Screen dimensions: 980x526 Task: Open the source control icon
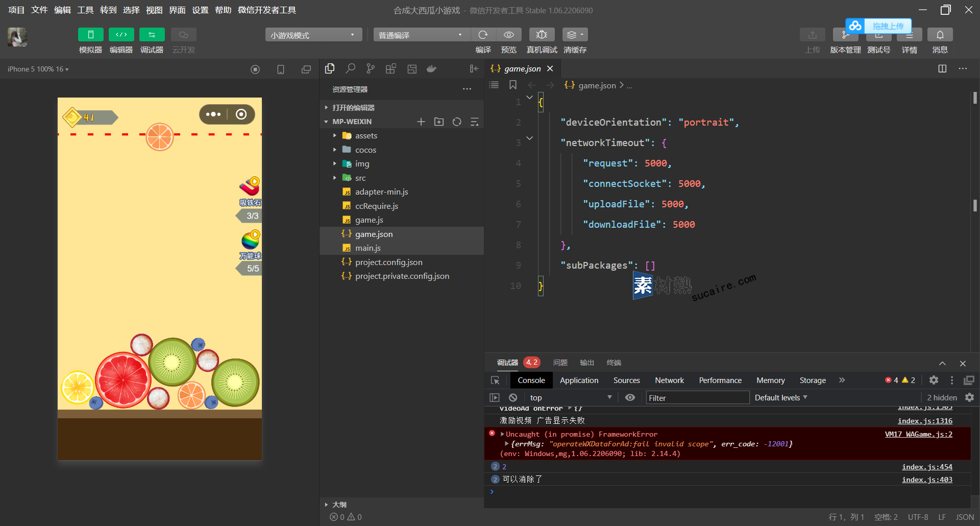pyautogui.click(x=371, y=68)
